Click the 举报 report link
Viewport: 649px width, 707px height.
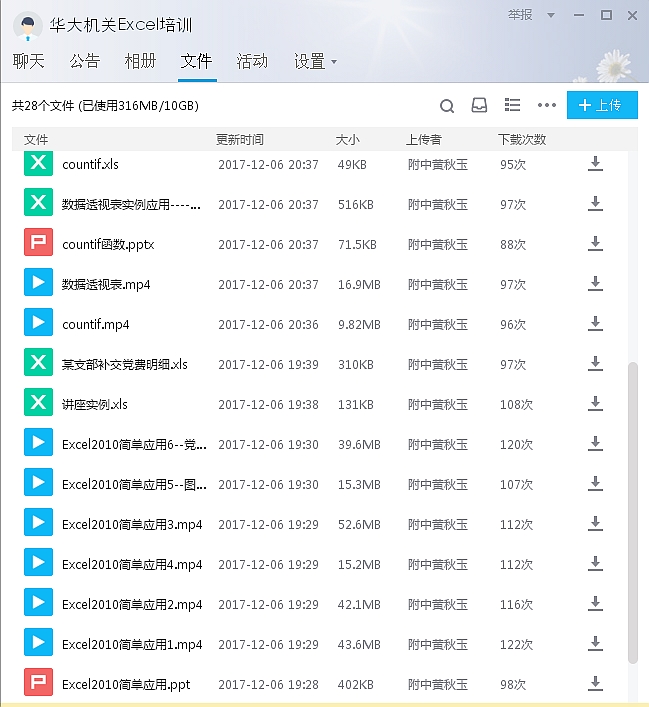click(x=520, y=16)
